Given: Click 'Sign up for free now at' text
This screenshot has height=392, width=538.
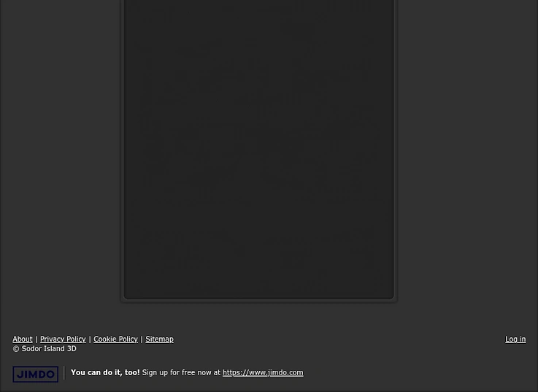Looking at the screenshot, I should pos(181,372).
